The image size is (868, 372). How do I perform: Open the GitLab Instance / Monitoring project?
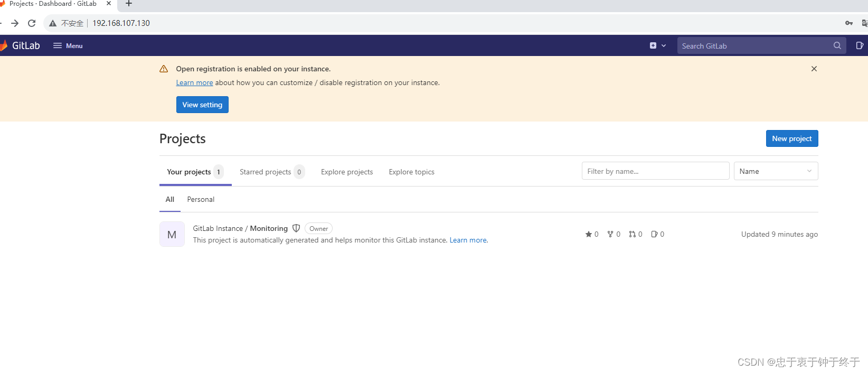240,228
